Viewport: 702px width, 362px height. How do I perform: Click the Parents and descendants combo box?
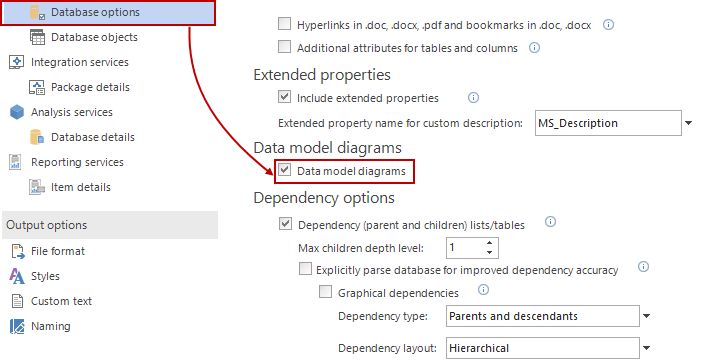[543, 316]
